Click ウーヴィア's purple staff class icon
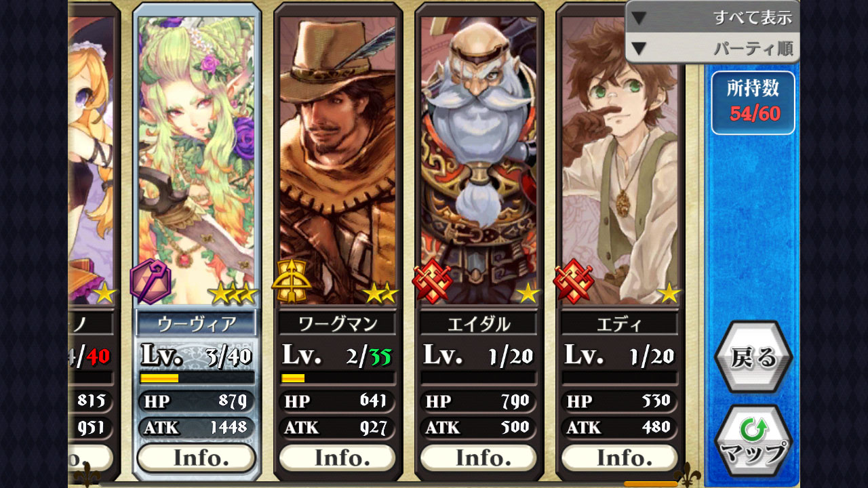 (151, 281)
